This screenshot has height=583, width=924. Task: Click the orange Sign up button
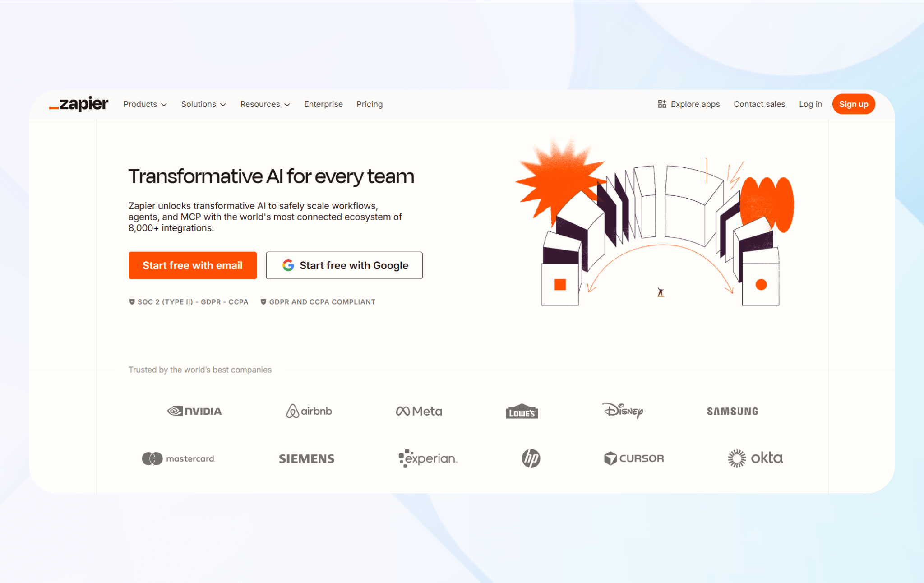pyautogui.click(x=853, y=104)
